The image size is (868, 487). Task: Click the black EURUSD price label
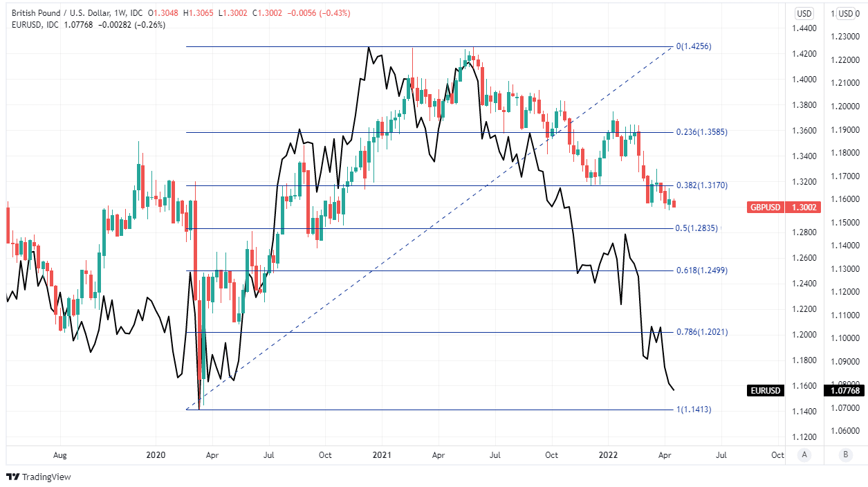pos(766,391)
